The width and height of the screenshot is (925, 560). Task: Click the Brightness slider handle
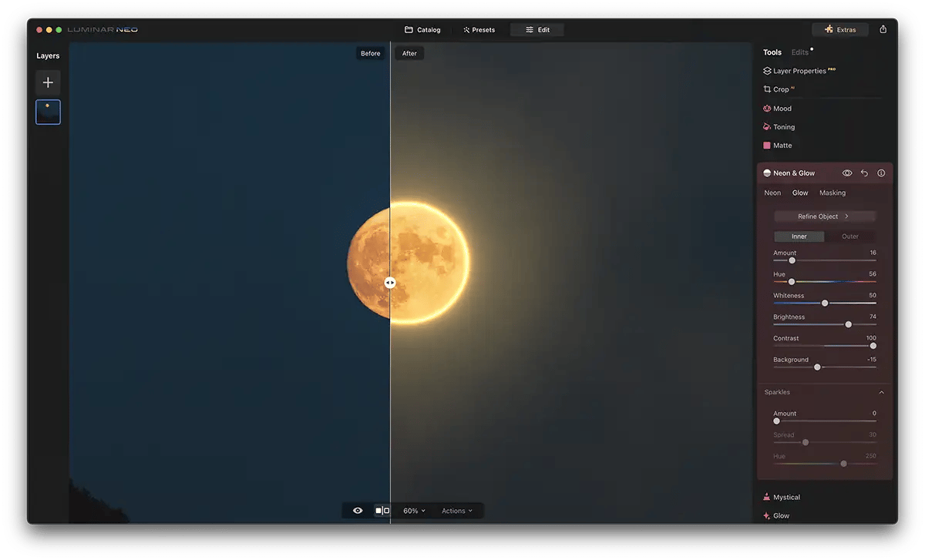tap(849, 324)
